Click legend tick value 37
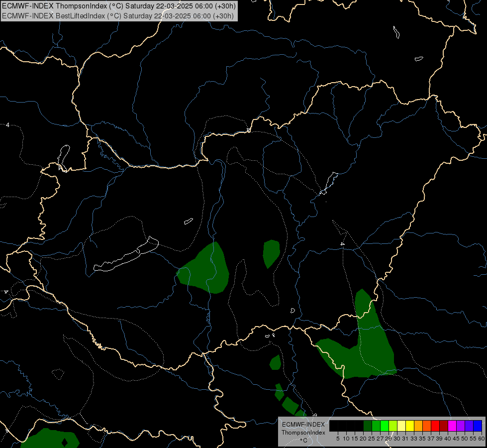The image size is (487, 448). tap(430, 439)
